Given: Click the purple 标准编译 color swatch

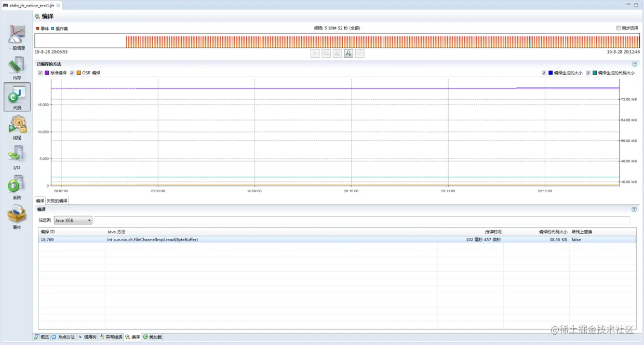Looking at the screenshot, I should click(x=47, y=73).
